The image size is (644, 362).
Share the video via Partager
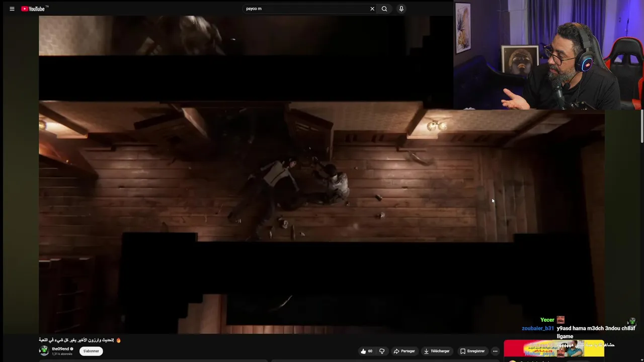[x=404, y=351]
